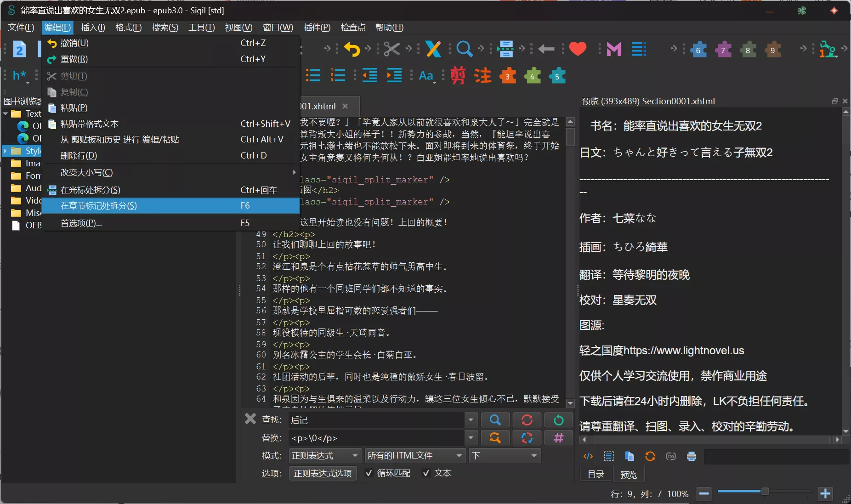This screenshot has width=851, height=504.
Task: Expand the 查找 search history dropdown
Action: (471, 420)
